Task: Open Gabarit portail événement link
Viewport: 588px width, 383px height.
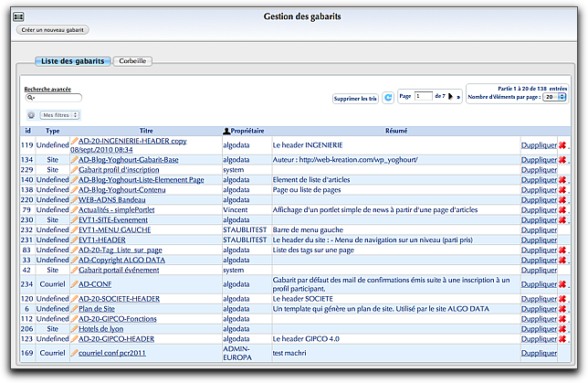Action: tap(119, 270)
